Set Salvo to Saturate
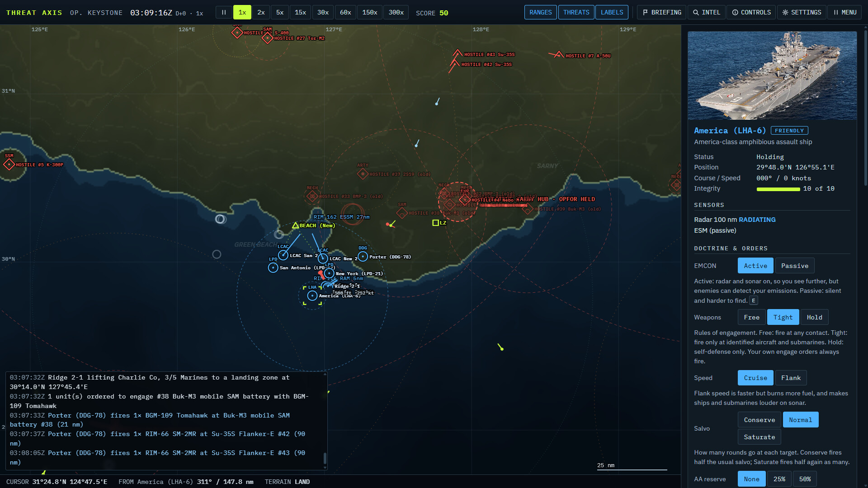The height and width of the screenshot is (488, 868). click(x=759, y=437)
